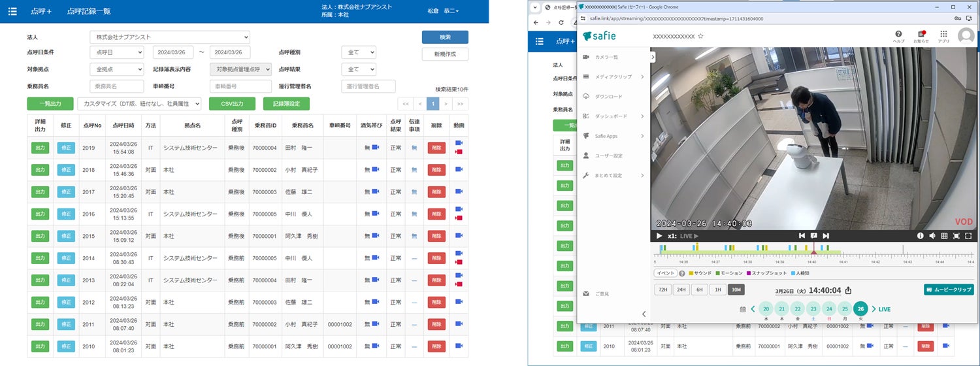Image resolution: width=980 pixels, height=366 pixels.
Task: Open the 点呼結果 dropdown
Action: 359,69
